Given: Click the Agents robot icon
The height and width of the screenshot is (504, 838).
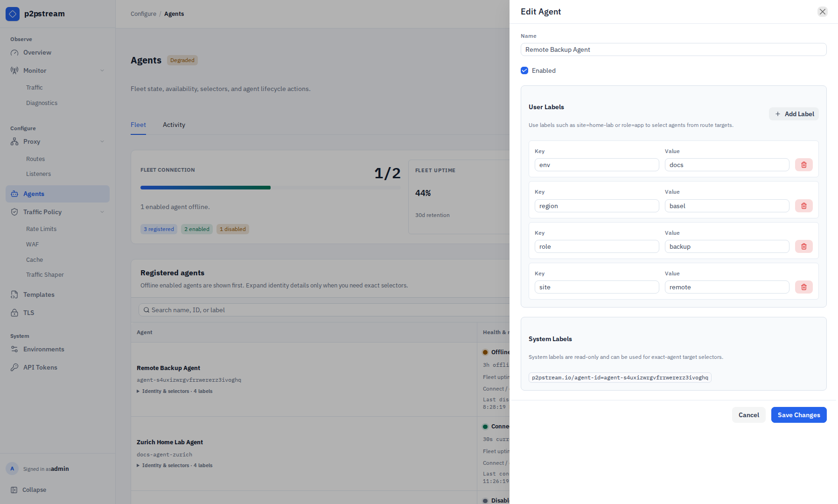Looking at the screenshot, I should coord(14,194).
